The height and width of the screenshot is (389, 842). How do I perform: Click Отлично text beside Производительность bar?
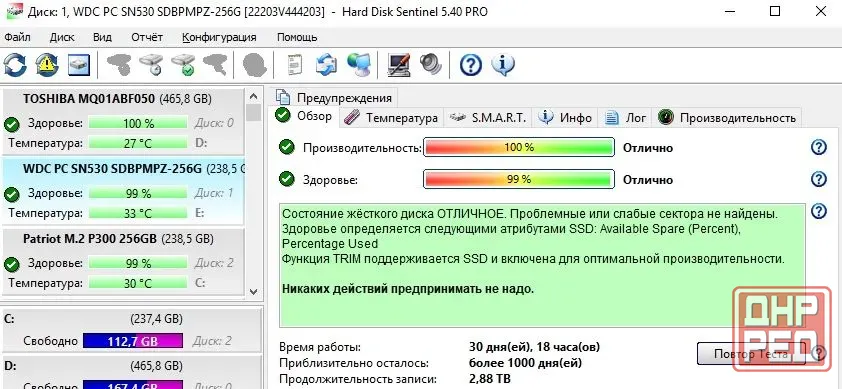click(x=648, y=148)
